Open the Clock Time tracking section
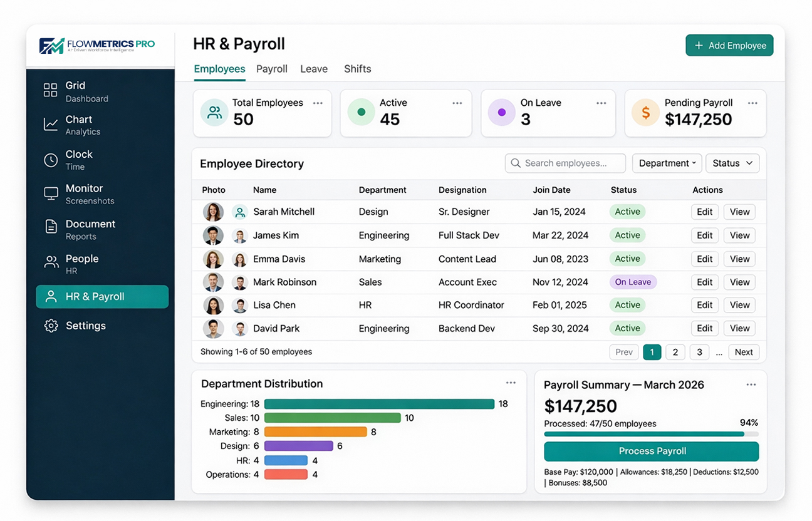 pyautogui.click(x=50, y=160)
